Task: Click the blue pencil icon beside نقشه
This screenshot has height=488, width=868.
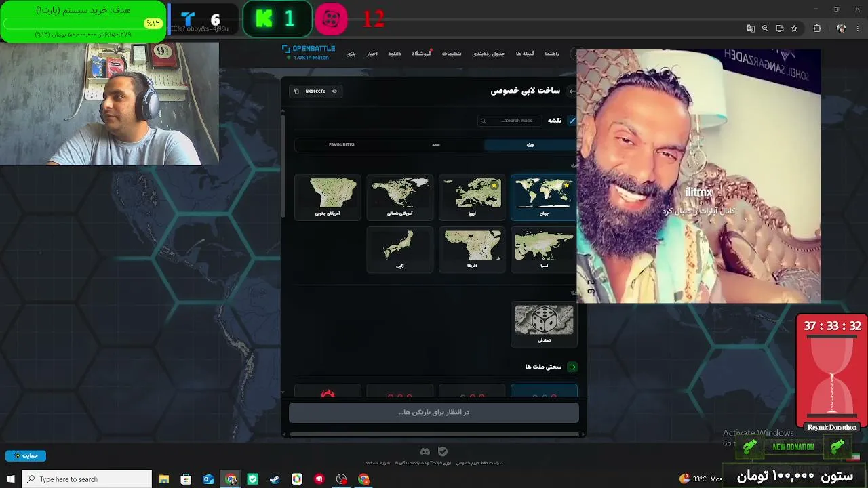Action: [572, 121]
